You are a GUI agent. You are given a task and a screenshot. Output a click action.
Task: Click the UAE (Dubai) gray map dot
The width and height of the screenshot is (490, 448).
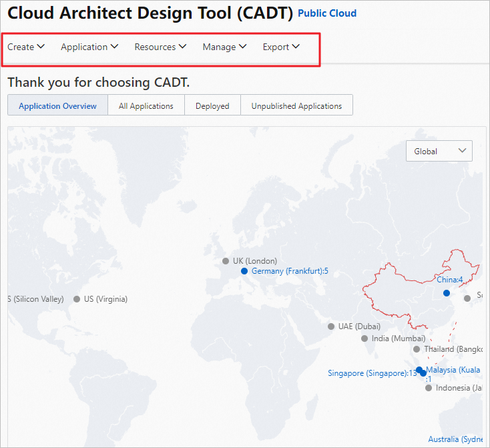coord(331,326)
